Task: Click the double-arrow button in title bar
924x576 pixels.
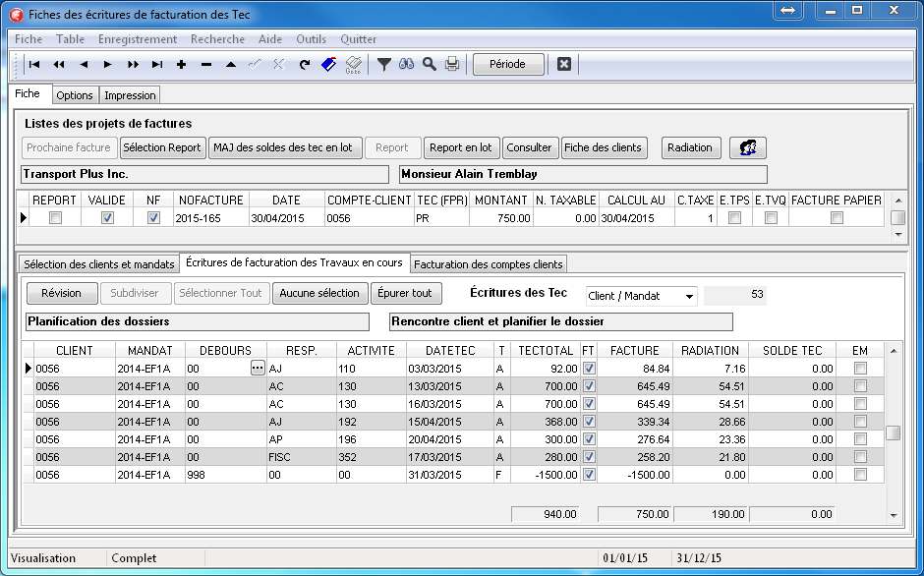Action: click(788, 11)
